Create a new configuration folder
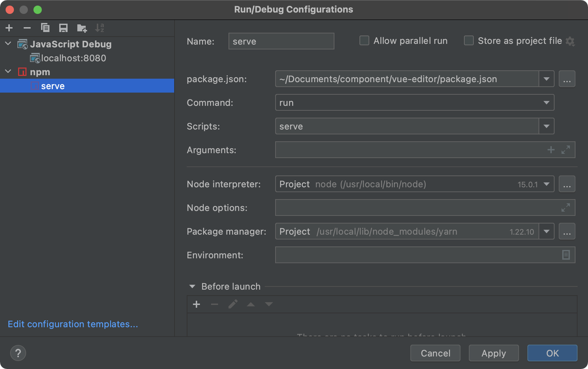588x369 pixels. tap(82, 28)
